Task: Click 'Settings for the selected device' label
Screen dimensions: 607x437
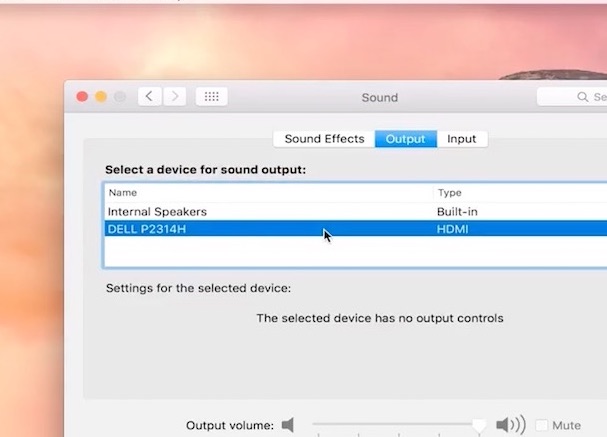Action: pos(199,288)
